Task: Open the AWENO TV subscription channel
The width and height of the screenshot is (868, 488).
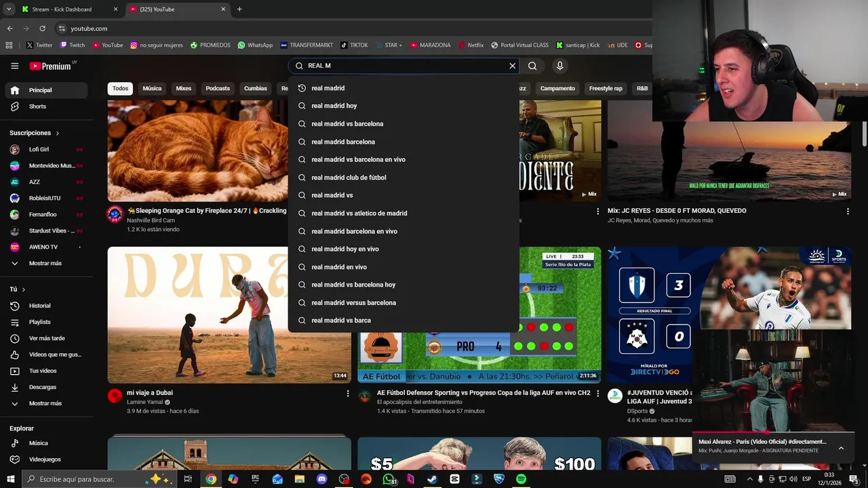Action: click(x=46, y=247)
